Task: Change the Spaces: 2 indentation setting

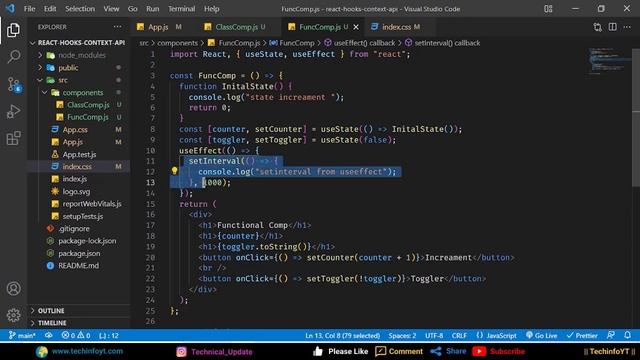Action: tap(402, 336)
